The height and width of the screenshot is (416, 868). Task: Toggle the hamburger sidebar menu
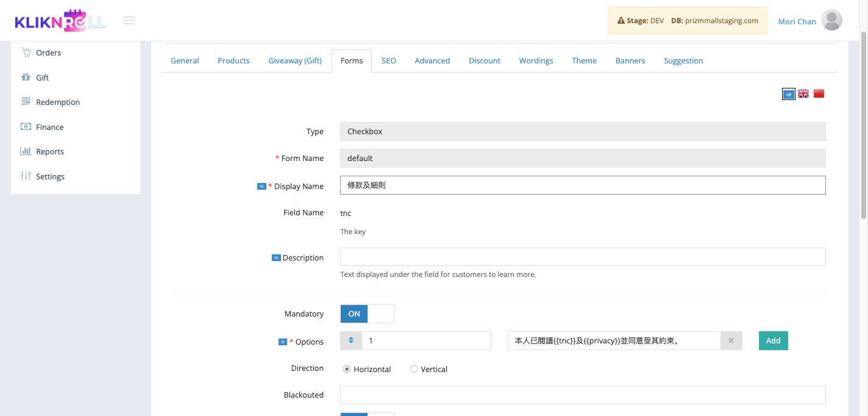pos(129,21)
